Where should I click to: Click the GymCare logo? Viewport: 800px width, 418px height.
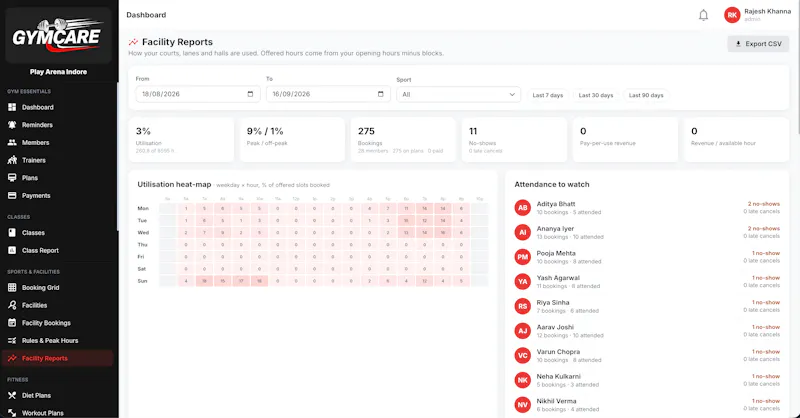58,35
